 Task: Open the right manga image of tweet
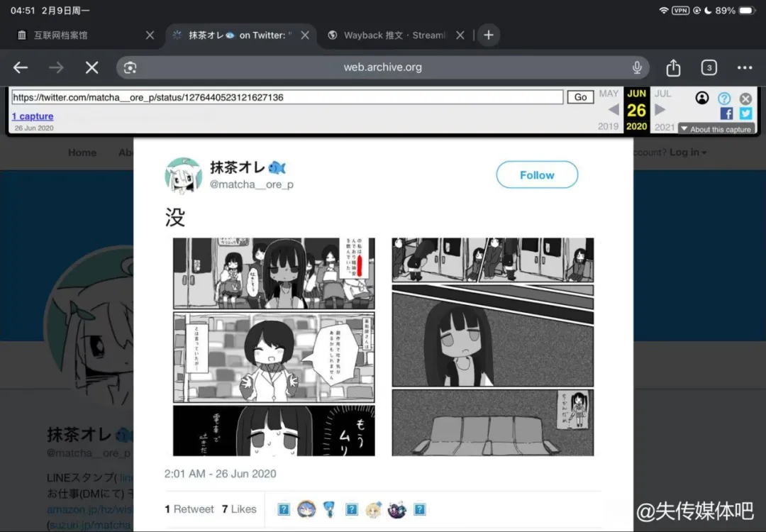pos(493,347)
